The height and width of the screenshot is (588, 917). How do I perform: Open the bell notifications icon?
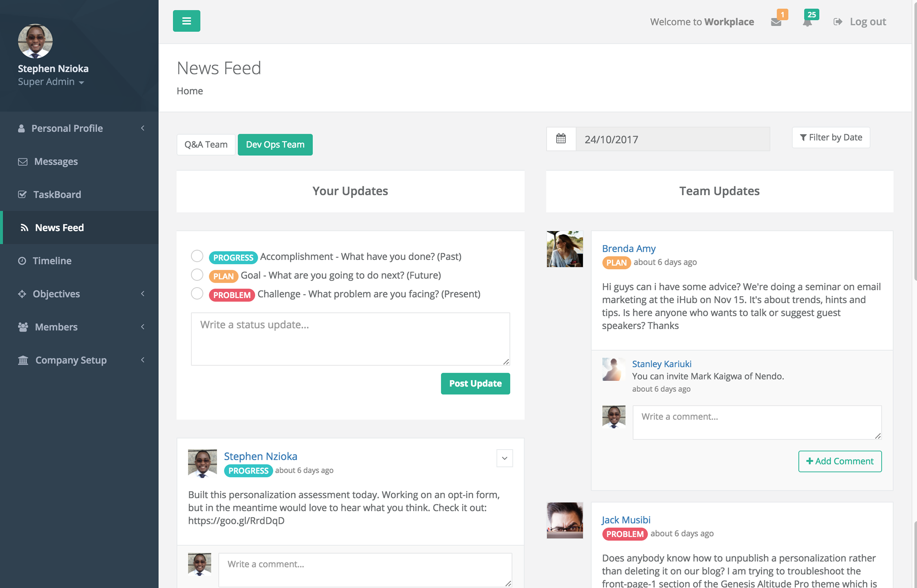807,22
